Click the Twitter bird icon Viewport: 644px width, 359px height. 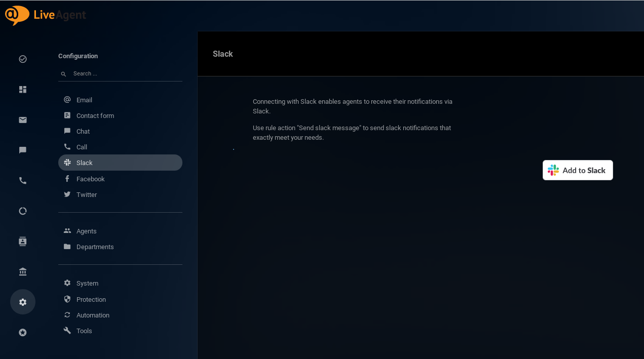coord(67,194)
